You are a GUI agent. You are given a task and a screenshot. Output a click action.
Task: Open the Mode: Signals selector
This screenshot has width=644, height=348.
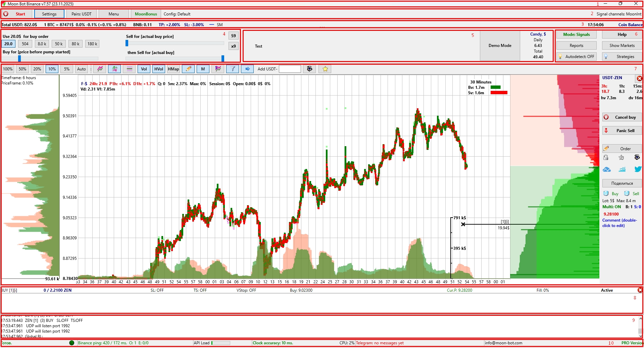tap(576, 35)
